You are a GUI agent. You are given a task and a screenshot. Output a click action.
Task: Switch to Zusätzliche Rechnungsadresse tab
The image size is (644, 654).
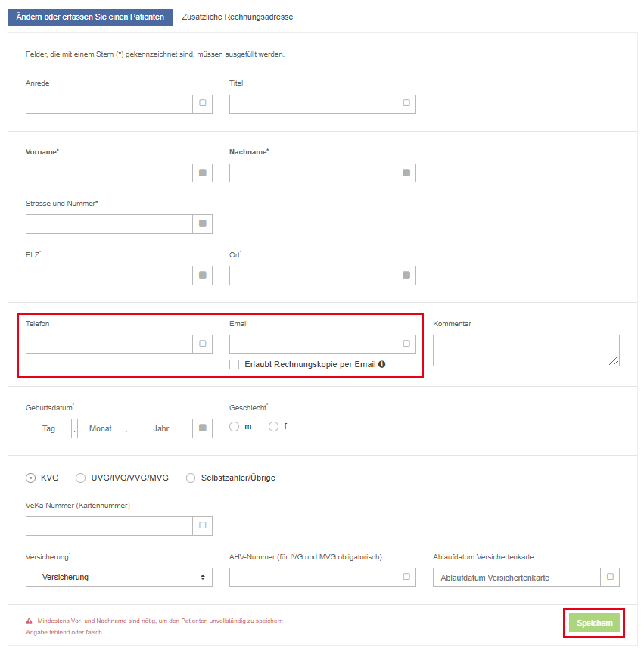(x=238, y=17)
